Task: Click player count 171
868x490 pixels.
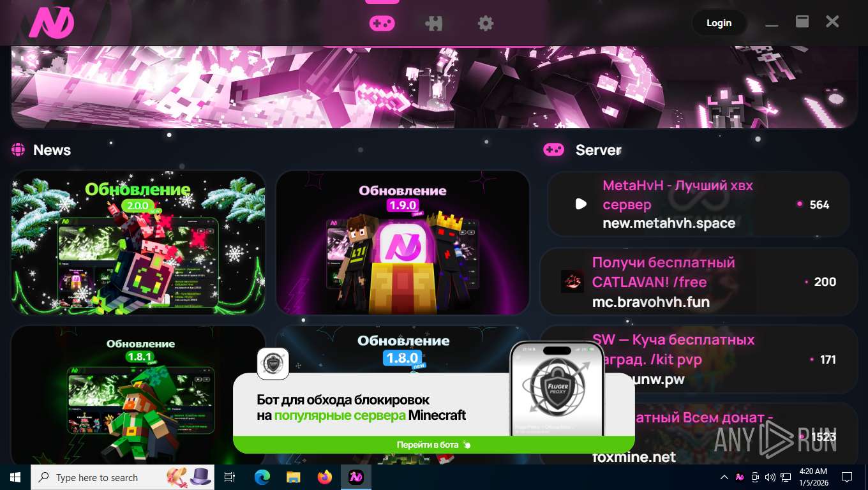Action: click(x=828, y=360)
